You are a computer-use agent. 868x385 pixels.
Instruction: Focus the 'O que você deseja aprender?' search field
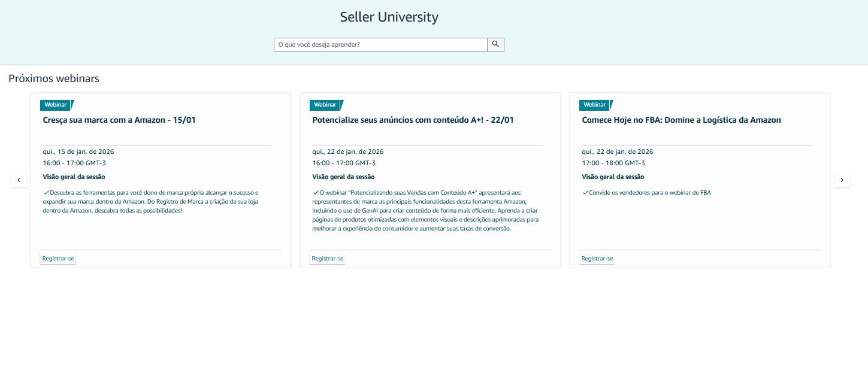380,45
